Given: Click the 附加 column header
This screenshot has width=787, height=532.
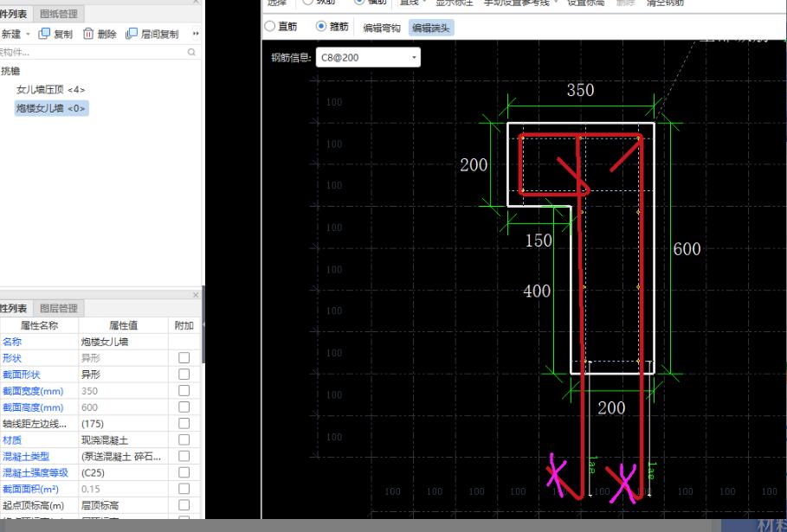Looking at the screenshot, I should coord(184,325).
